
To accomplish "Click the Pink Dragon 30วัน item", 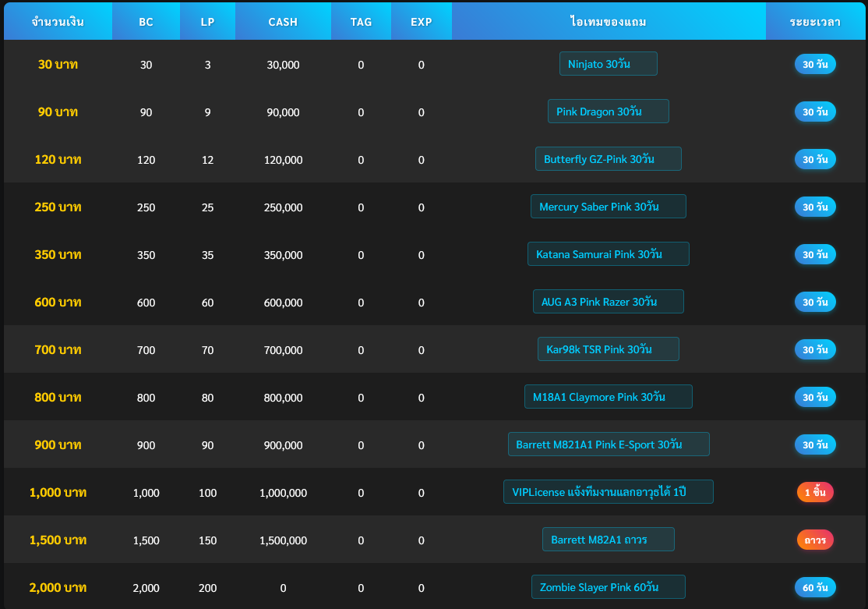I will coord(609,111).
